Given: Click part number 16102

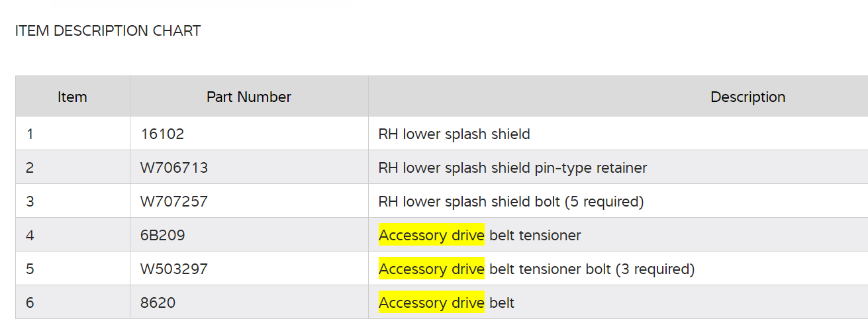Looking at the screenshot, I should pos(162,134).
